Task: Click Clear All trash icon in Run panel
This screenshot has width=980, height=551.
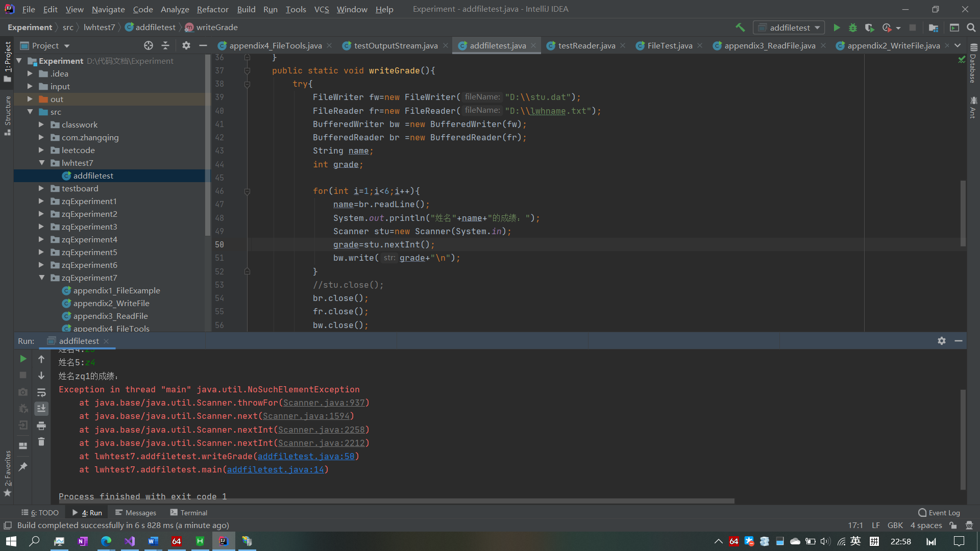Action: 41,442
